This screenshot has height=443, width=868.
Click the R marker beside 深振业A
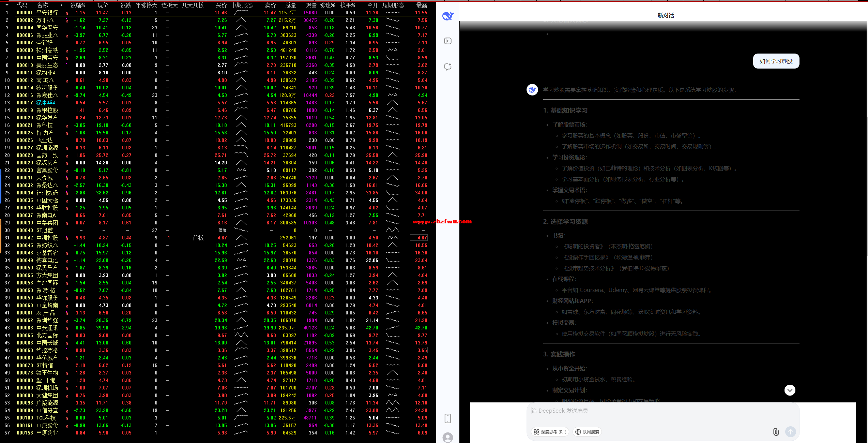[67, 36]
